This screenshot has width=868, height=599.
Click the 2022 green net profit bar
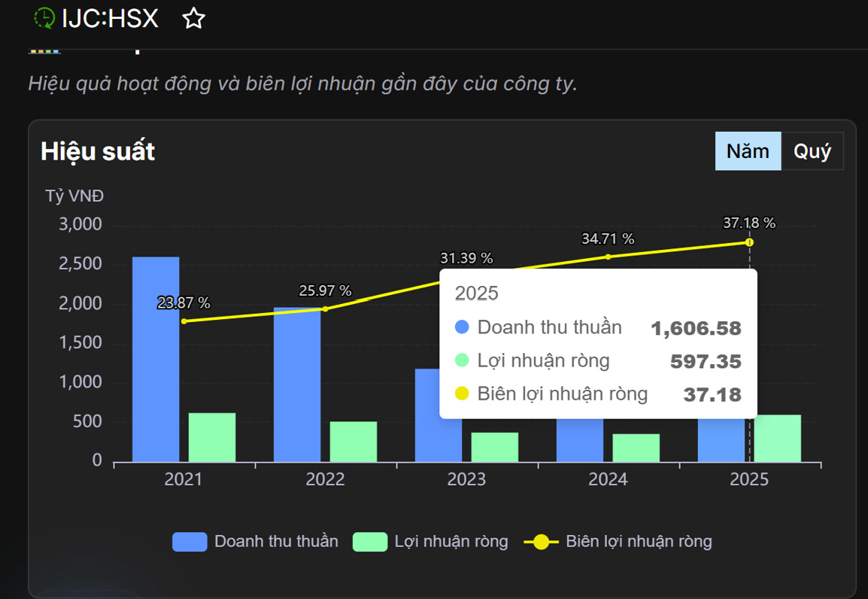click(354, 442)
